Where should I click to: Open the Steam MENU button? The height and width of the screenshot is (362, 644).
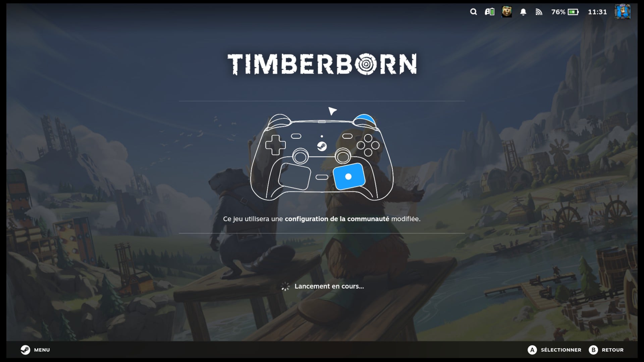click(35, 350)
